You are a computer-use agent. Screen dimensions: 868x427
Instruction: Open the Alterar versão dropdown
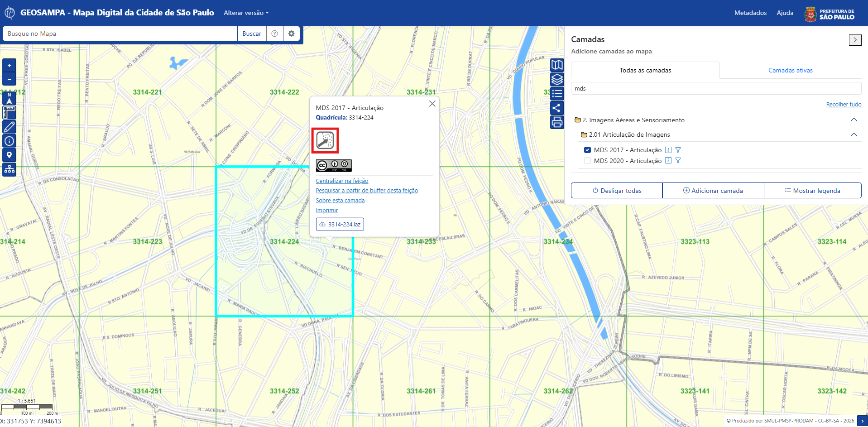[246, 13]
